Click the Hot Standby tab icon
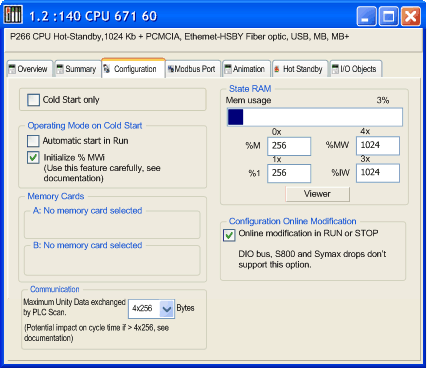The width and height of the screenshot is (427, 368). (x=277, y=69)
